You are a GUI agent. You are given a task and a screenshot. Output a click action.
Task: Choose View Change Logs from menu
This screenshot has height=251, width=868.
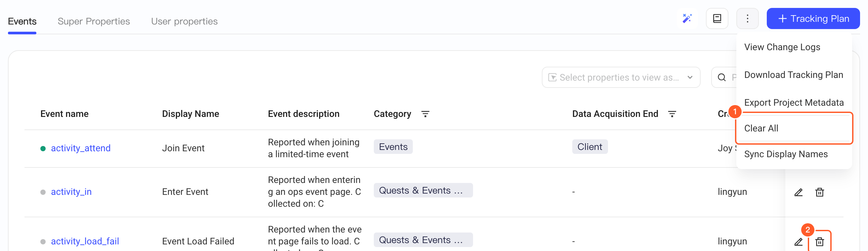(x=794, y=47)
